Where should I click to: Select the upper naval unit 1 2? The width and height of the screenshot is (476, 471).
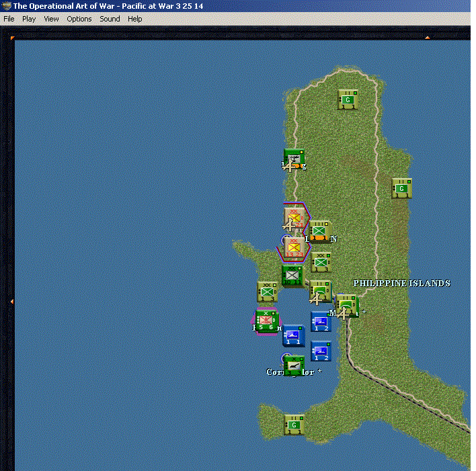pos(321,322)
